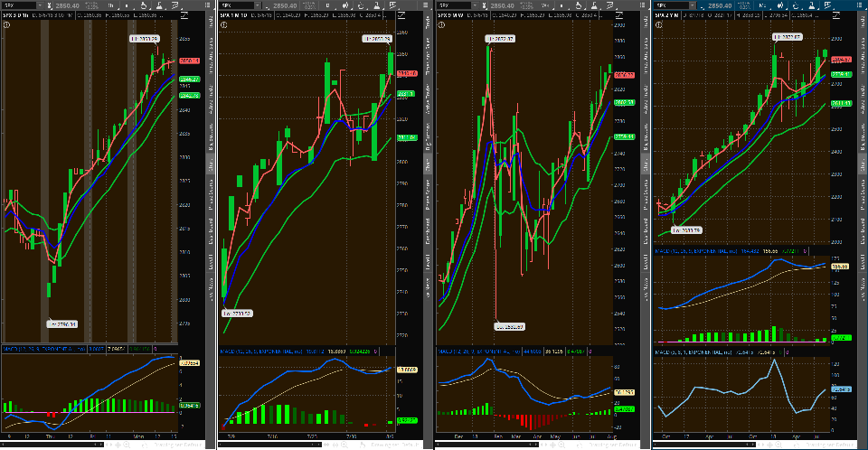Open Drawing set Default selector below second chart
The image size is (868, 450).
396,445
